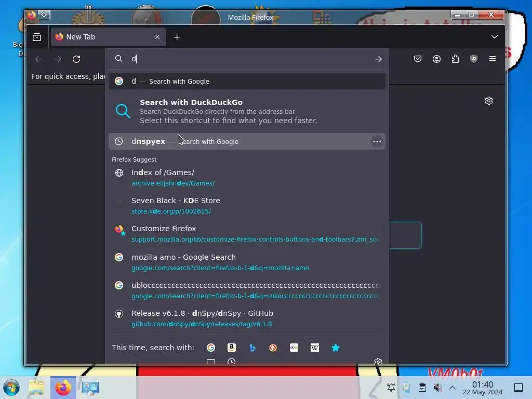Image resolution: width=532 pixels, height=399 pixels.
Task: Click the store.kde.org/p/1002615/ URL
Action: [171, 211]
